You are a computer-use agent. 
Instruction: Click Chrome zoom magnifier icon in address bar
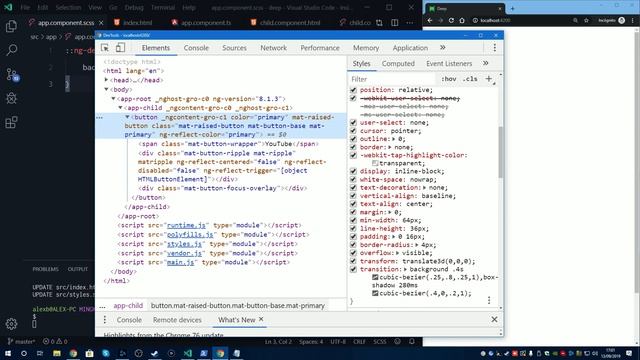[575, 20]
